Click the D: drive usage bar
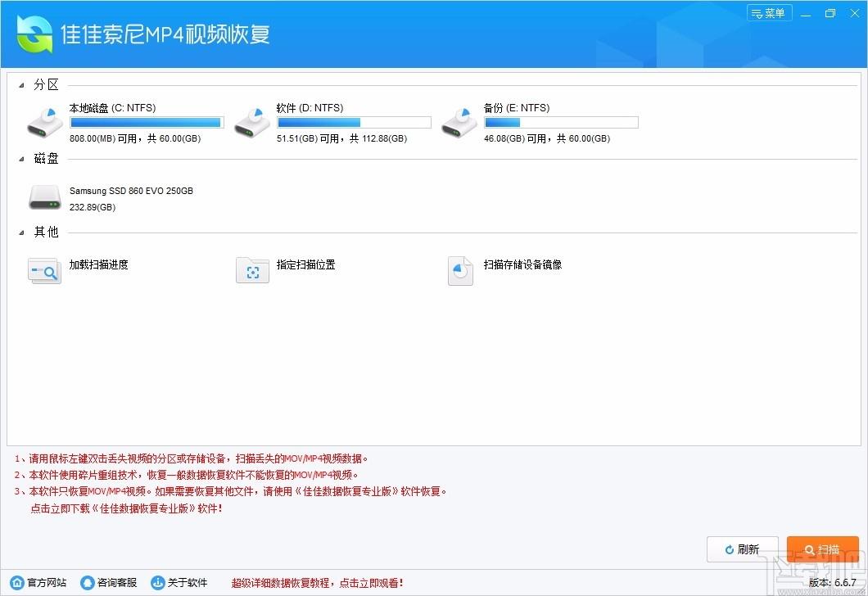 [354, 122]
